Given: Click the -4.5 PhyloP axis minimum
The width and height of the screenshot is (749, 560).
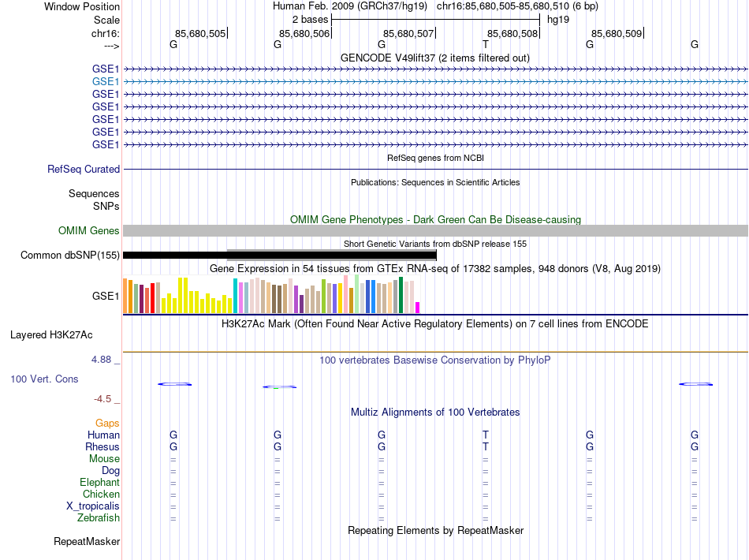Looking at the screenshot, I should coord(102,399).
